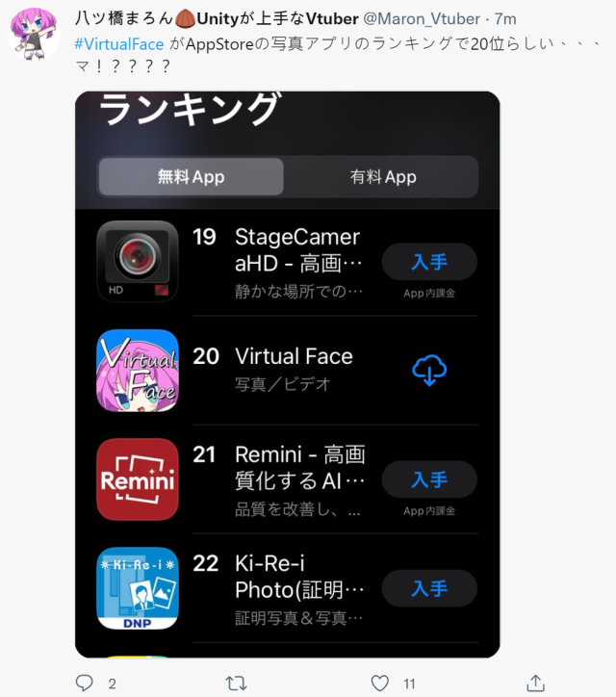616x697 pixels.
Task: Select the Virtual Face app title text
Action: (294, 356)
